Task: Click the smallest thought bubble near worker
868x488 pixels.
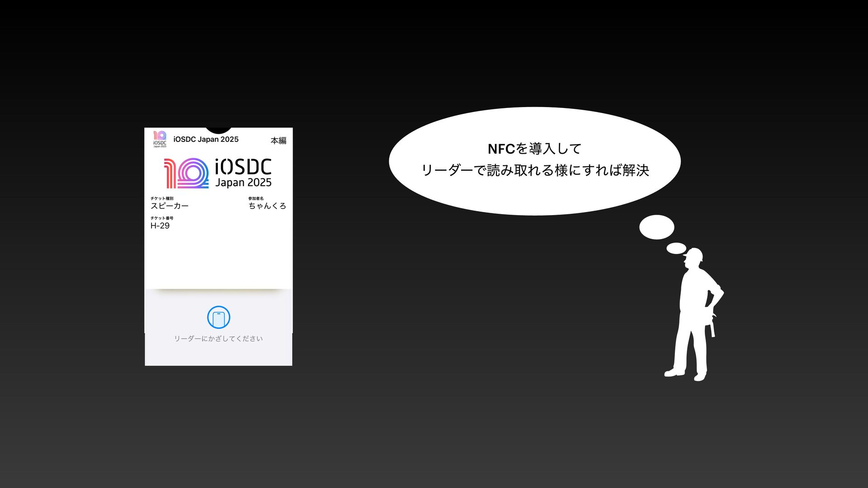Action: [676, 248]
